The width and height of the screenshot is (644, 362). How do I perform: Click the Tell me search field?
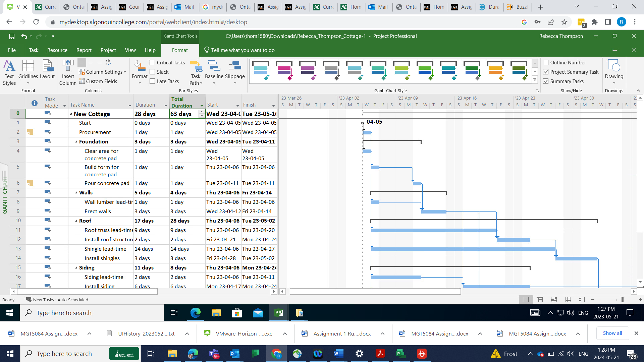coord(243,50)
